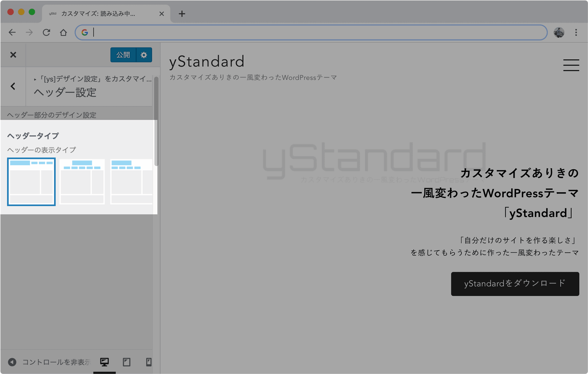
Task: Reload the page
Action: (x=46, y=32)
